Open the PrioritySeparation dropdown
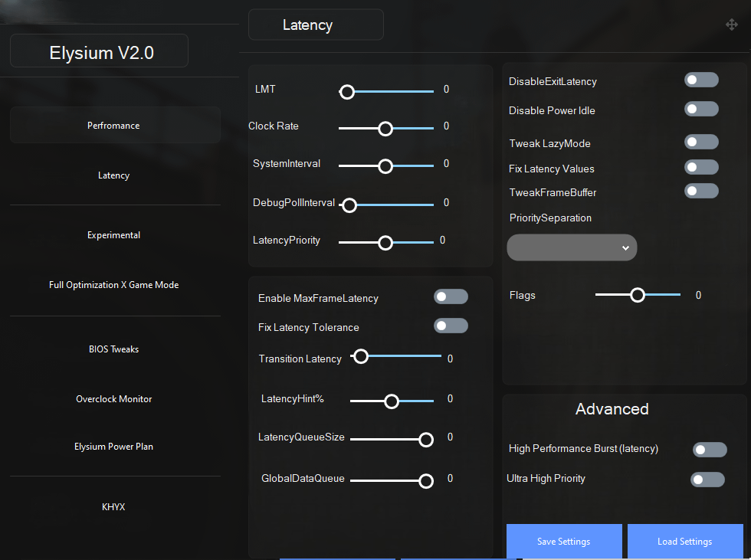The height and width of the screenshot is (560, 751). coord(572,247)
